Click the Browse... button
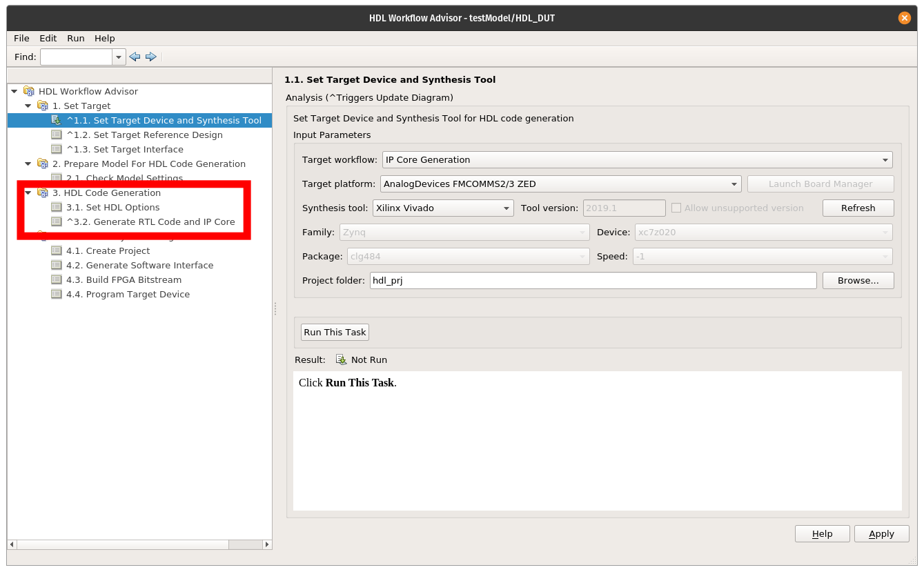 858,280
